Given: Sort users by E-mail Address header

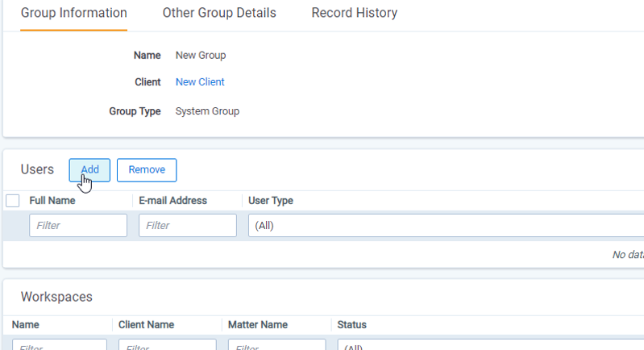Looking at the screenshot, I should tap(173, 201).
